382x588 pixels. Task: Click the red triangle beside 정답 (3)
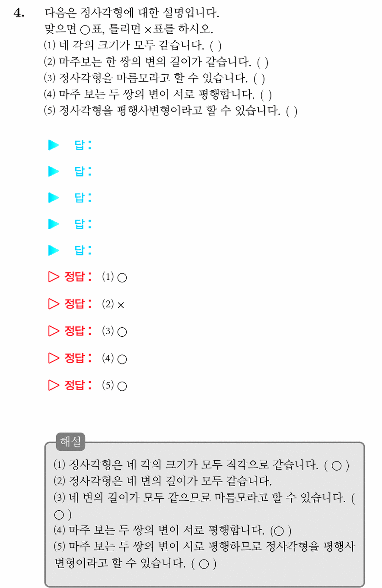pos(54,331)
